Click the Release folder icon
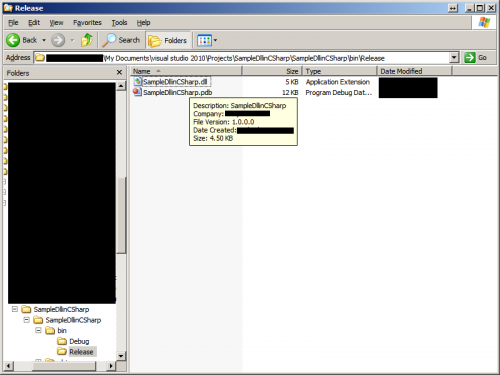 [62, 351]
